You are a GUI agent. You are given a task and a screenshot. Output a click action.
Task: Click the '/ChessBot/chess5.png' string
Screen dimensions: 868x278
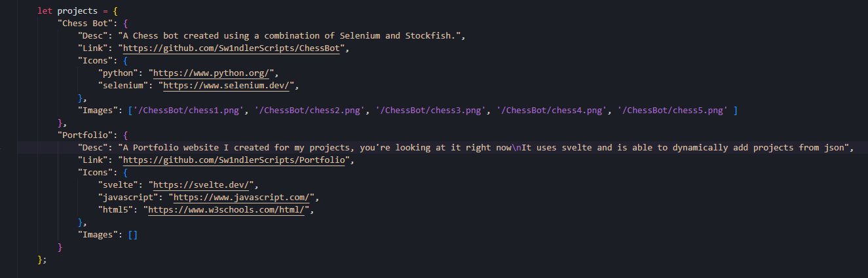[676, 111]
